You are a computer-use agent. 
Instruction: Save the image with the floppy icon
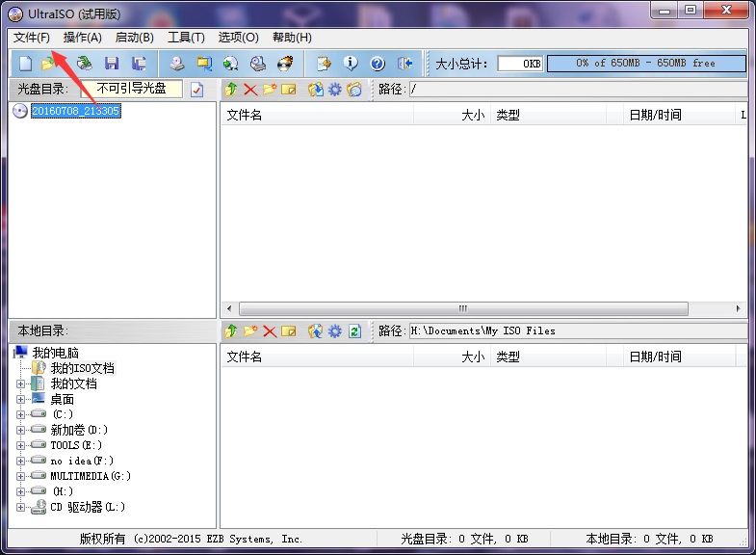coord(112,64)
